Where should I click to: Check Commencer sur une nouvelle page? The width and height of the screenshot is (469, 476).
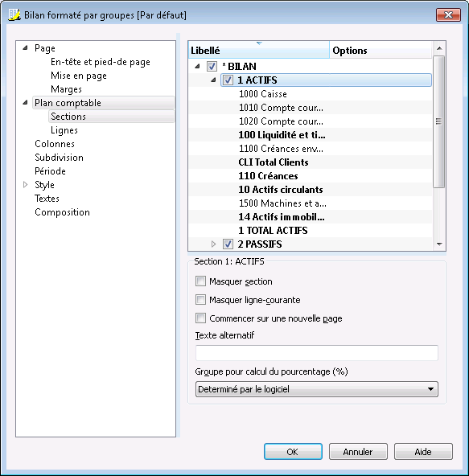(200, 318)
